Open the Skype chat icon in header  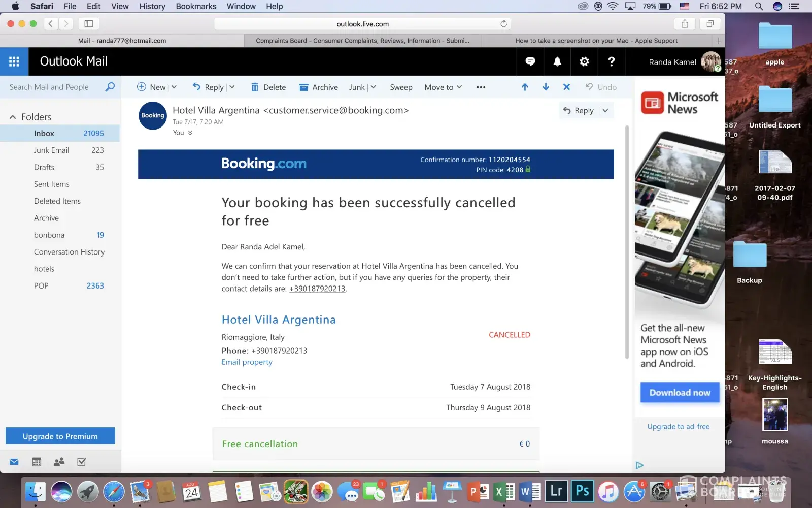click(530, 61)
